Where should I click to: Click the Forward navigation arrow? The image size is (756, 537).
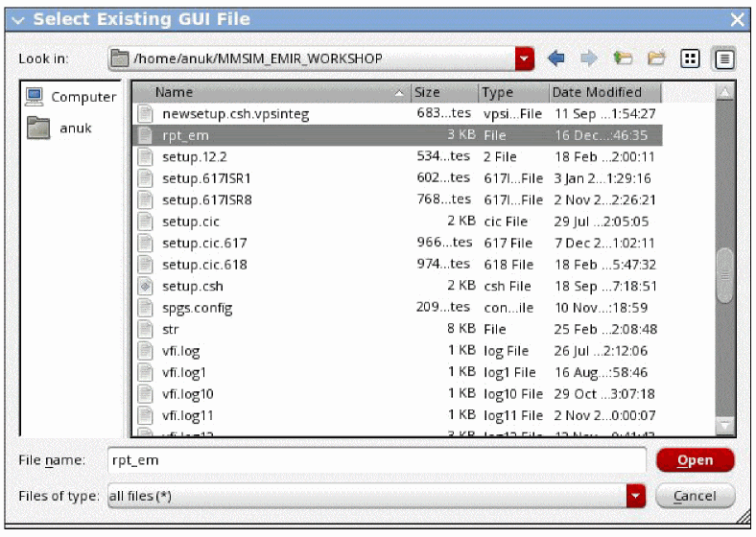(588, 59)
